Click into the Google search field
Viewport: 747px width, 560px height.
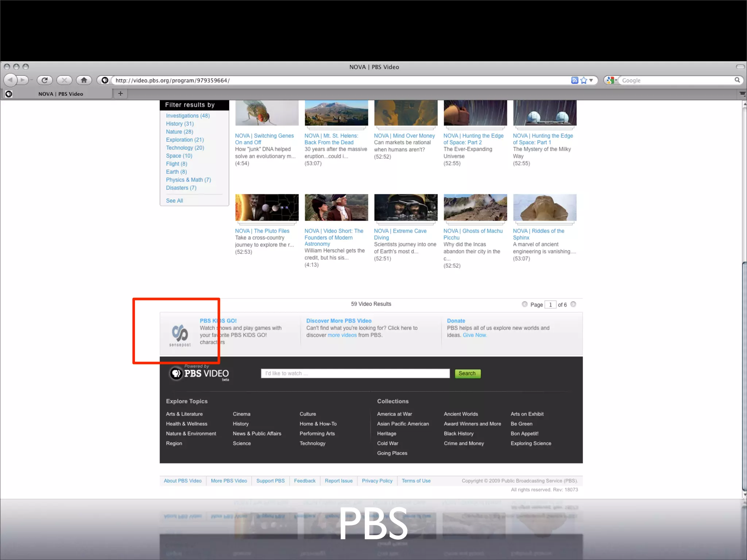(x=677, y=80)
